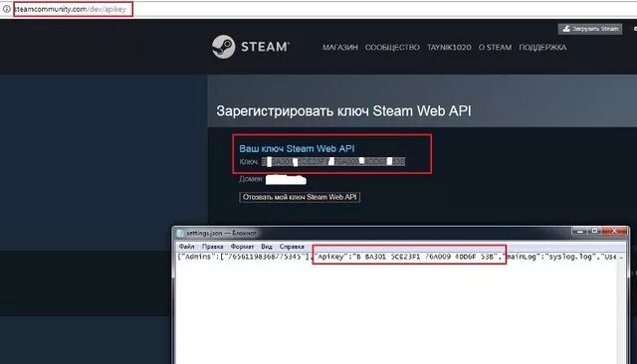637x364 pixels.
Task: Open the МАГАЗИН store menu
Action: pos(340,48)
